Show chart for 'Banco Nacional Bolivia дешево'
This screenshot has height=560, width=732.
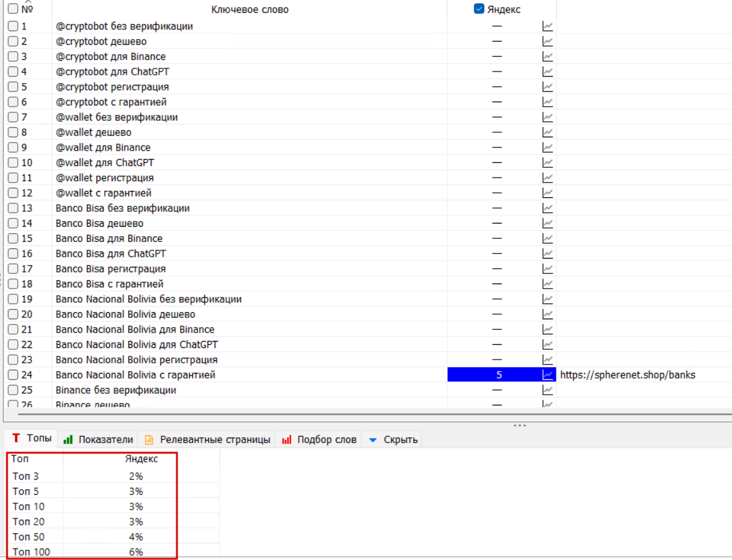[547, 315]
